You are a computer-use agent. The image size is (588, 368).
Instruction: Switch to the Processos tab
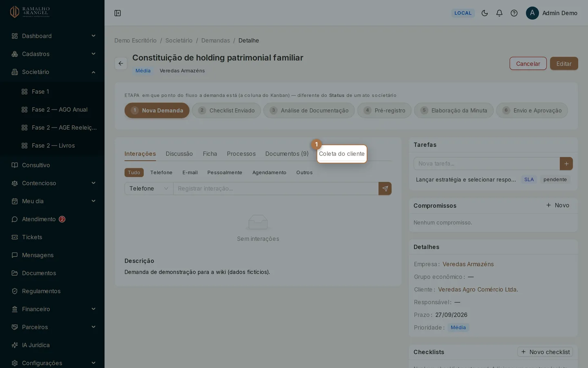(241, 154)
